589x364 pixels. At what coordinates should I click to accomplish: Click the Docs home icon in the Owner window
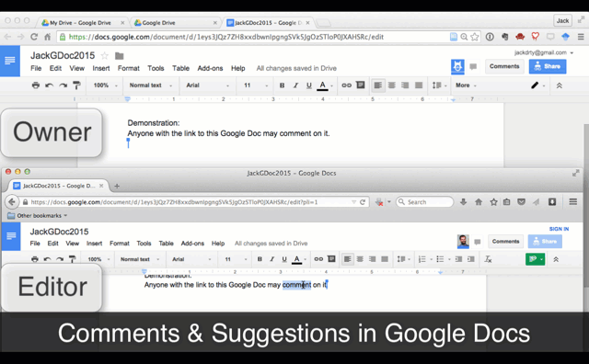click(x=10, y=61)
